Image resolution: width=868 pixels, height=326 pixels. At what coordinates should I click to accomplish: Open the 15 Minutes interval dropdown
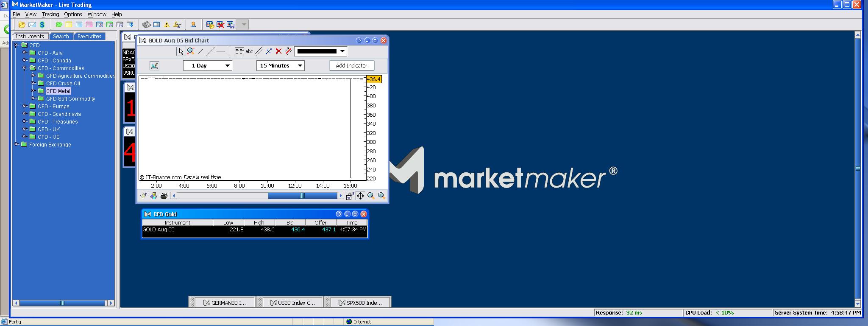pyautogui.click(x=281, y=66)
